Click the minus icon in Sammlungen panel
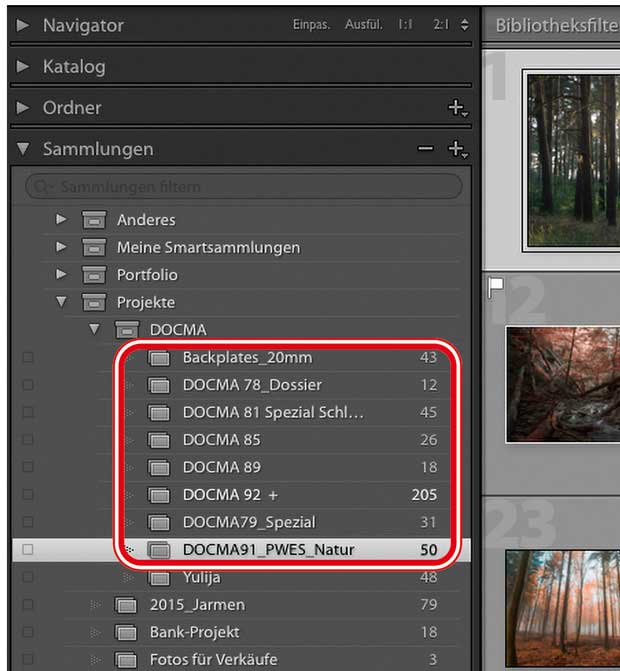 pyautogui.click(x=425, y=148)
